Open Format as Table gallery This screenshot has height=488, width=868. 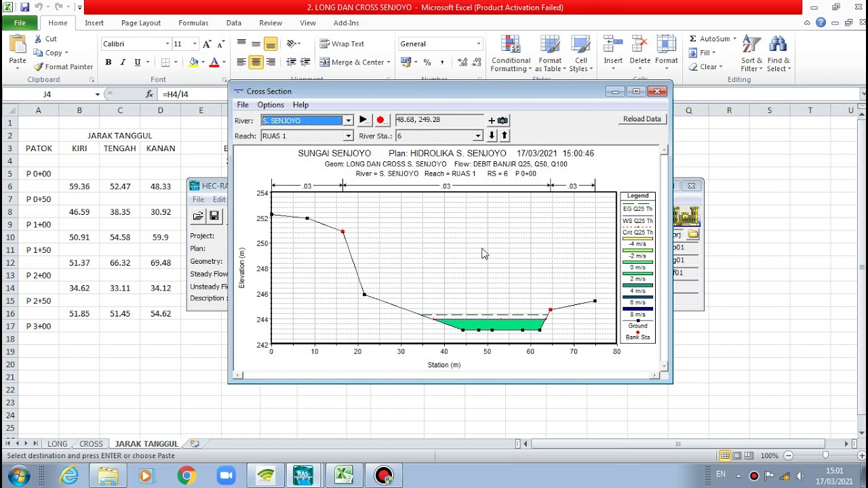tap(550, 54)
